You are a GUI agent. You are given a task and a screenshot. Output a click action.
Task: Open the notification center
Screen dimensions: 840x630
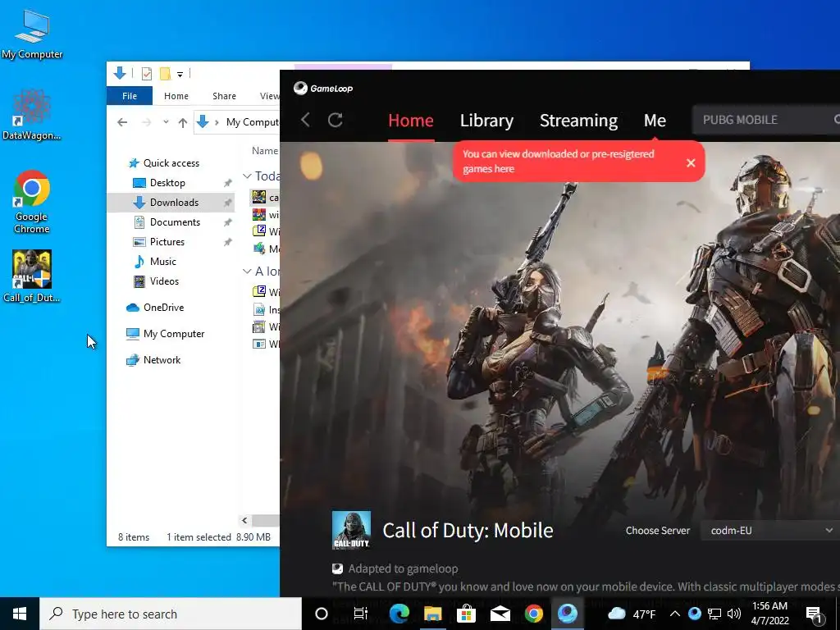pyautogui.click(x=815, y=615)
